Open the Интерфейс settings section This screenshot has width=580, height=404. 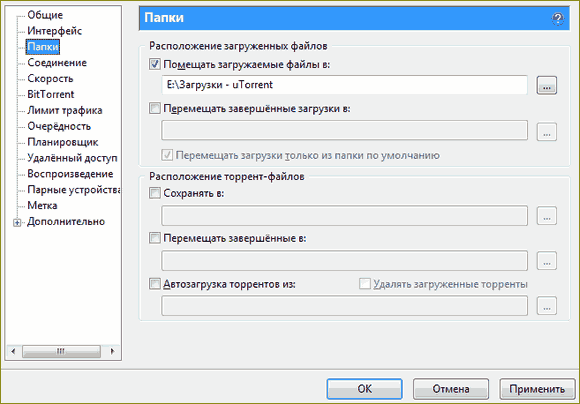54,31
